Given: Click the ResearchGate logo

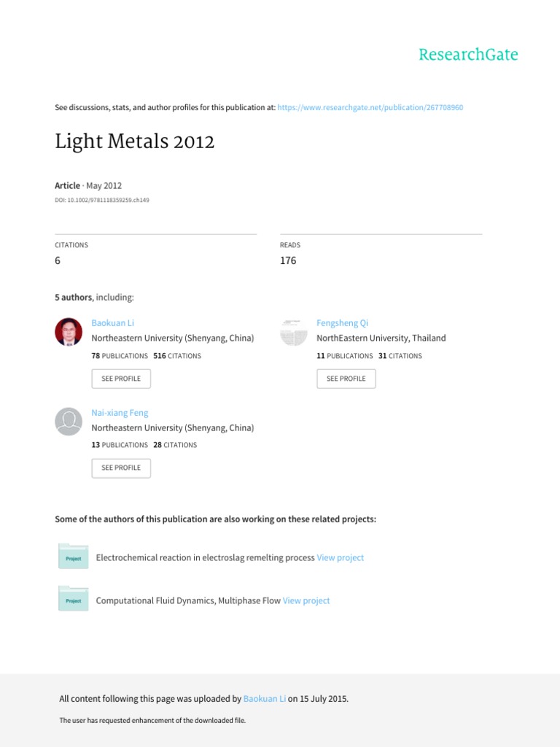Looking at the screenshot, I should pyautogui.click(x=467, y=55).
